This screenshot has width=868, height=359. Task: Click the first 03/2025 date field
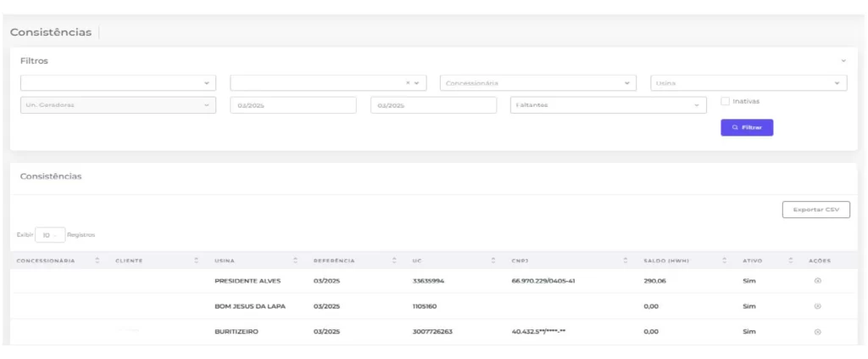[292, 105]
